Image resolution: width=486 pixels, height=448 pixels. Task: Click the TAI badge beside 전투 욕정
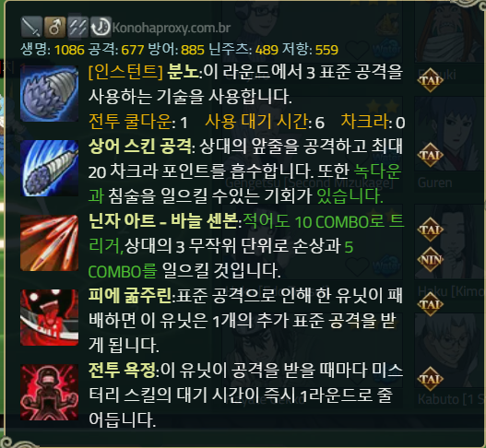431,379
